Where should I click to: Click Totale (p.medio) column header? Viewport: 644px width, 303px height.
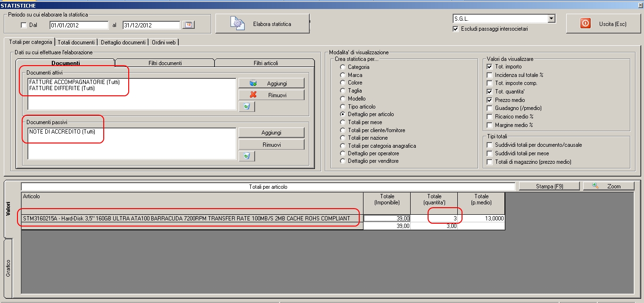coord(481,203)
